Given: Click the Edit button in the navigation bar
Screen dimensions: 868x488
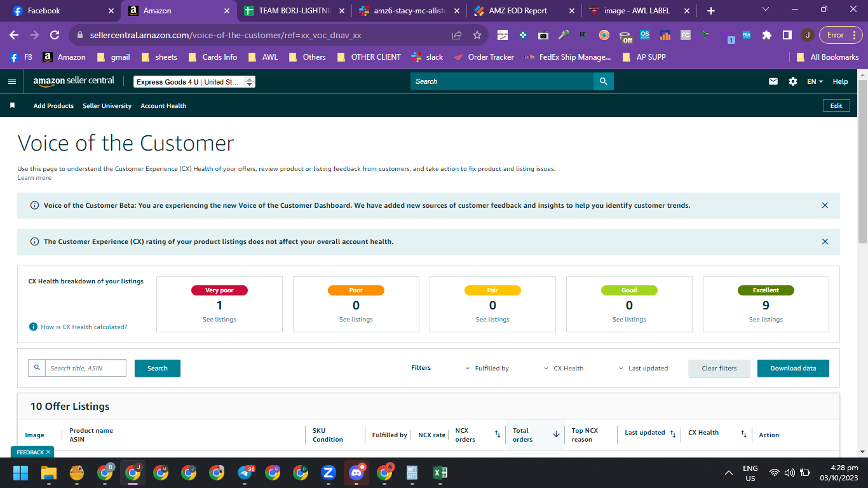Looking at the screenshot, I should [x=836, y=106].
